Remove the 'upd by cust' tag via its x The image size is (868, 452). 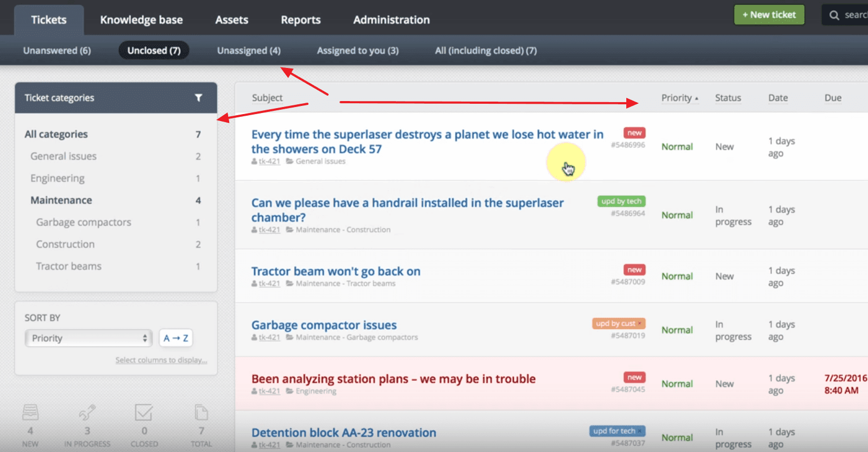click(x=640, y=324)
